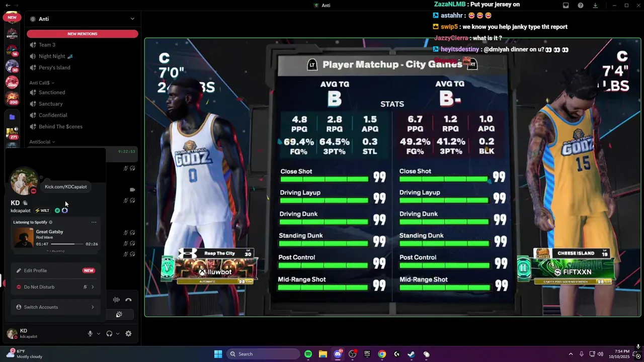Click the shared stream video

pos(392,177)
